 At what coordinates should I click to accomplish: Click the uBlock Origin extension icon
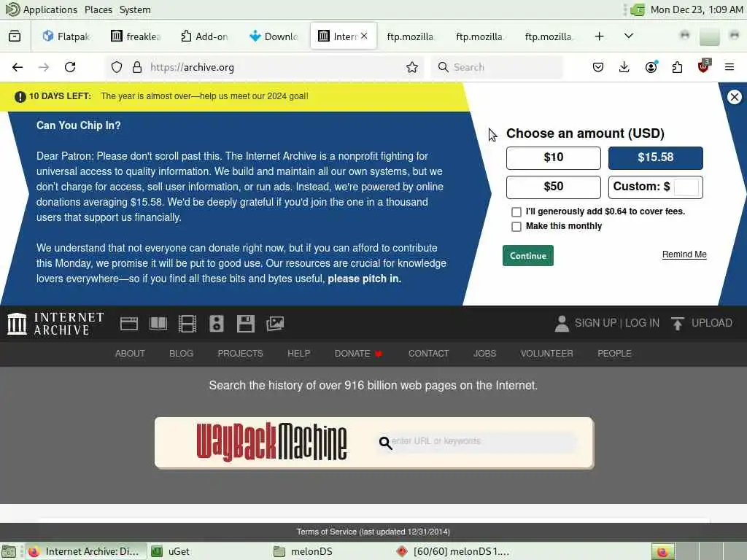click(704, 66)
